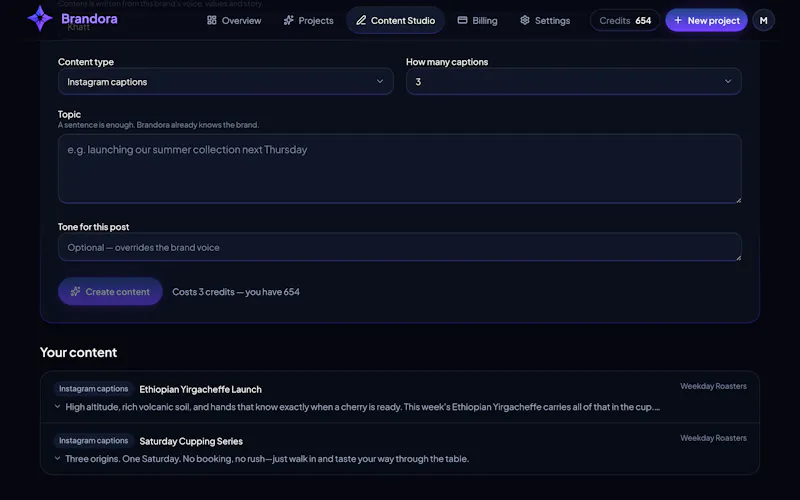
Task: Click Instagram captions tag on Saturday Cupping row
Action: (x=93, y=441)
